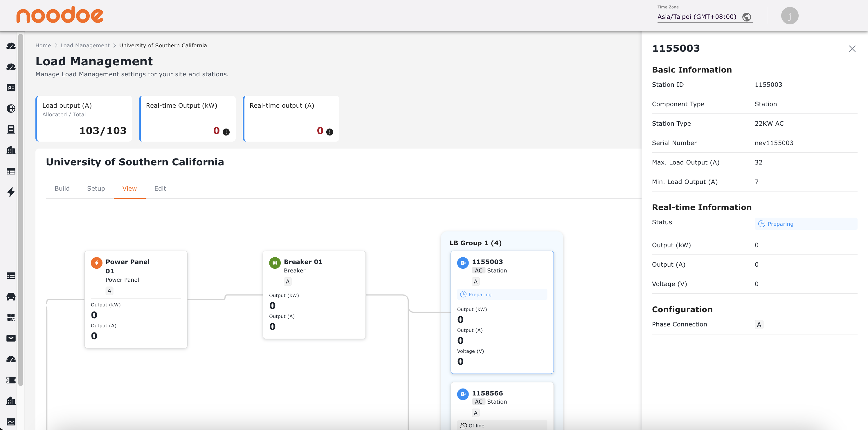
Task: Click the Noodoe logo
Action: coord(60,15)
